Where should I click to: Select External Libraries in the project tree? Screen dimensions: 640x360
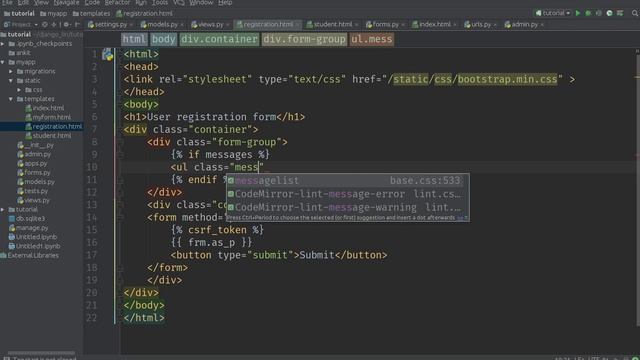click(30, 256)
